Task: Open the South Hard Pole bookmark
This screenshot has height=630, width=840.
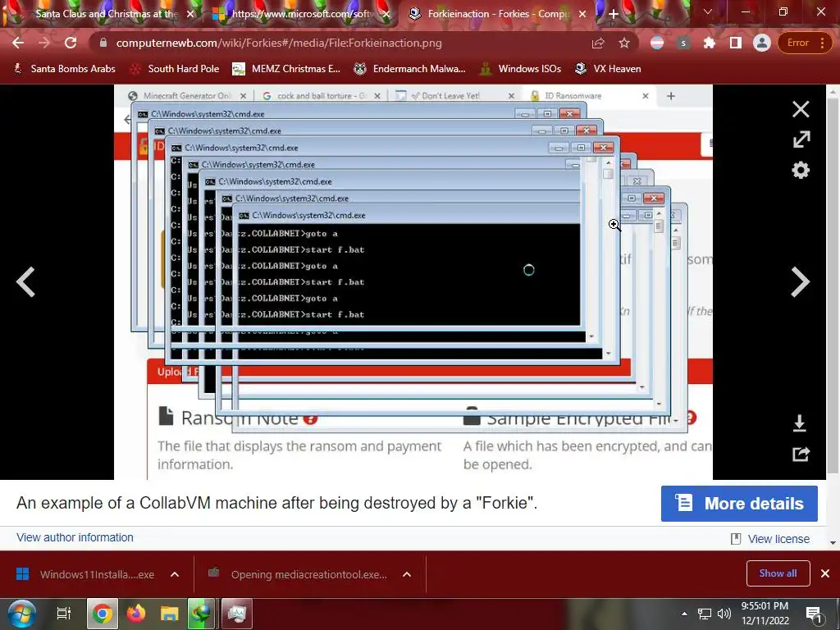Action: click(x=175, y=69)
